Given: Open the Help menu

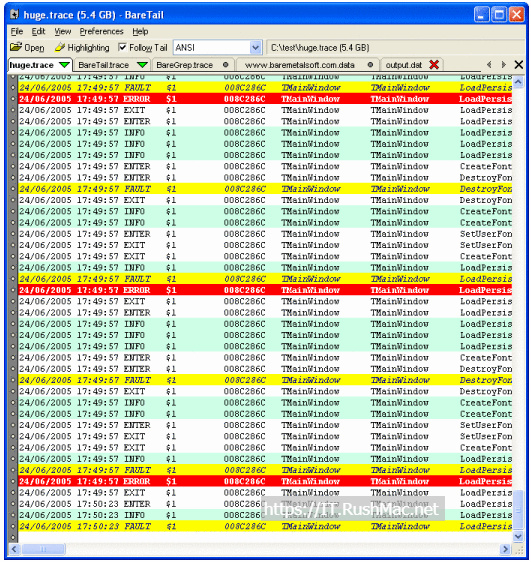Looking at the screenshot, I should point(140,32).
